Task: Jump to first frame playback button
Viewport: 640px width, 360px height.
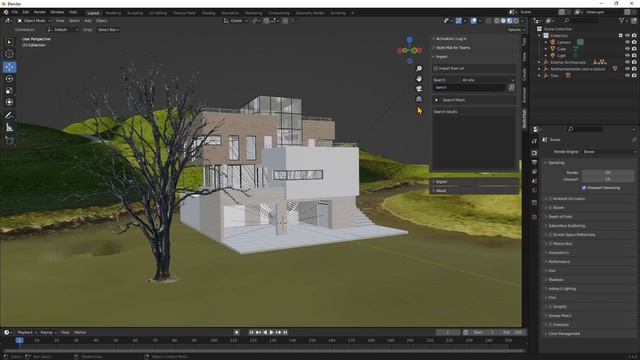Action: [251, 332]
